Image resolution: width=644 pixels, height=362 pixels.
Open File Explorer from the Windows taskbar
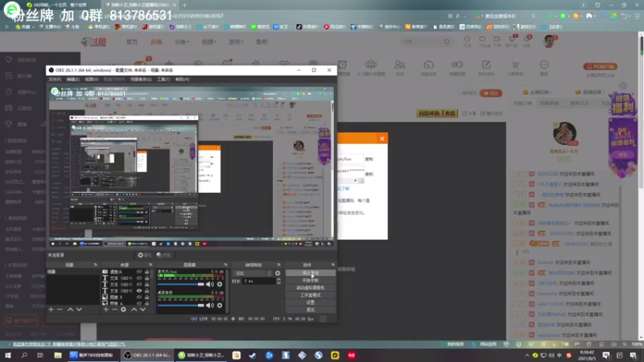coord(58,356)
